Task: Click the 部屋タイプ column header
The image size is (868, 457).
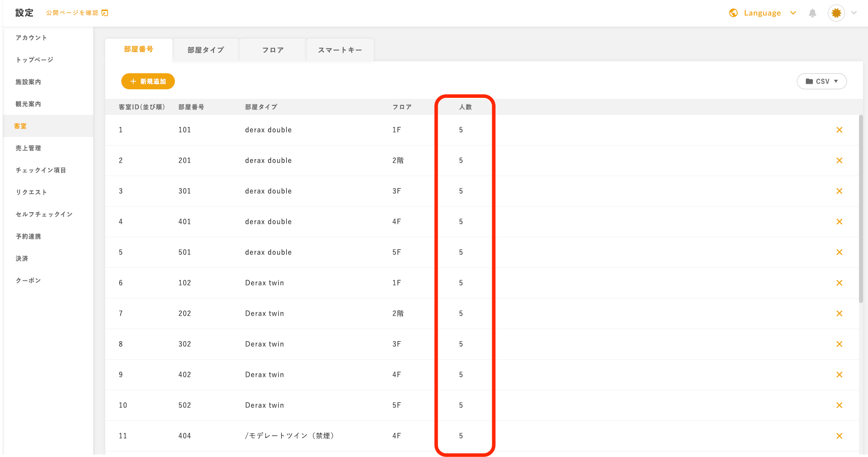Action: pos(261,107)
